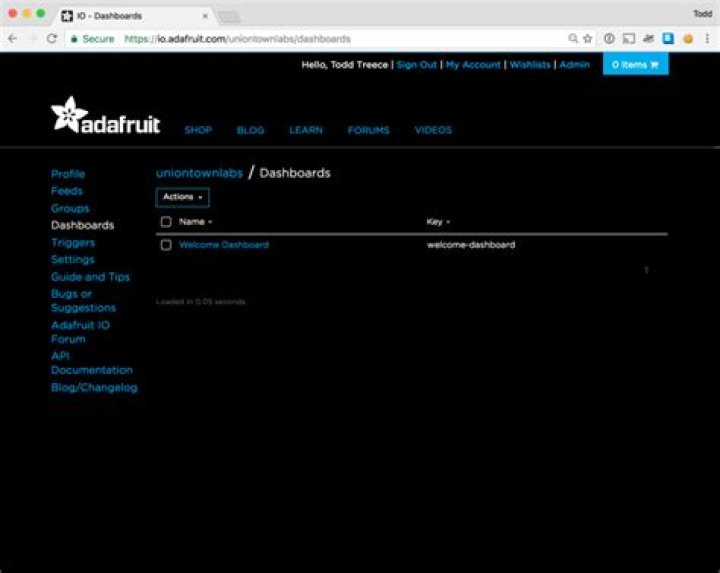The image size is (720, 573).
Task: Click the browser back arrow
Action: pyautogui.click(x=12, y=38)
